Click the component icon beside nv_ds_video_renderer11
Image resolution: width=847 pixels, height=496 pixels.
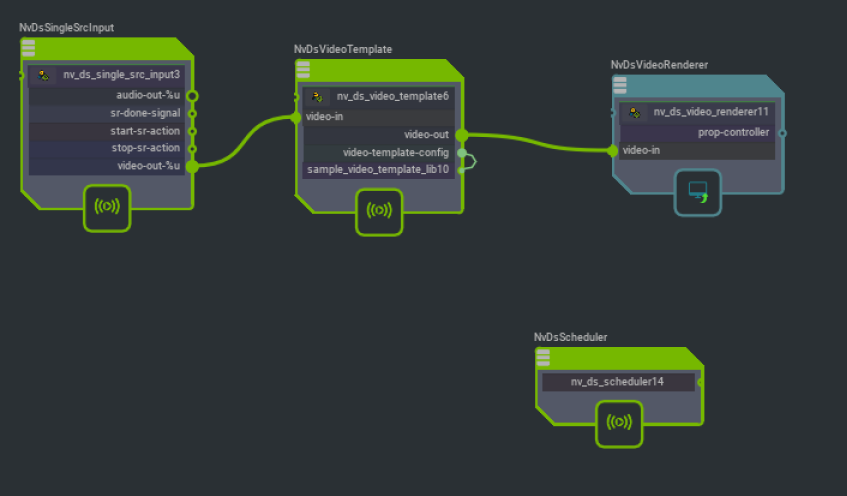tap(634, 112)
